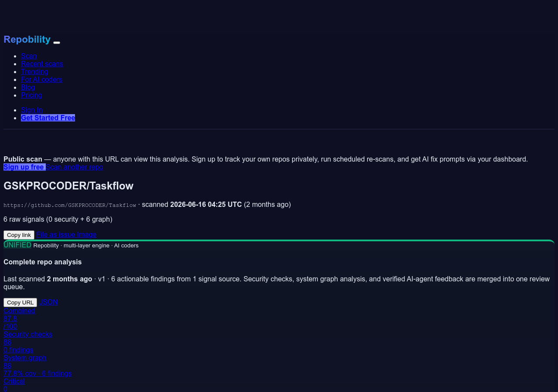Click the Copy URL button
Screen dimensions: 558x392
[x=20, y=302]
